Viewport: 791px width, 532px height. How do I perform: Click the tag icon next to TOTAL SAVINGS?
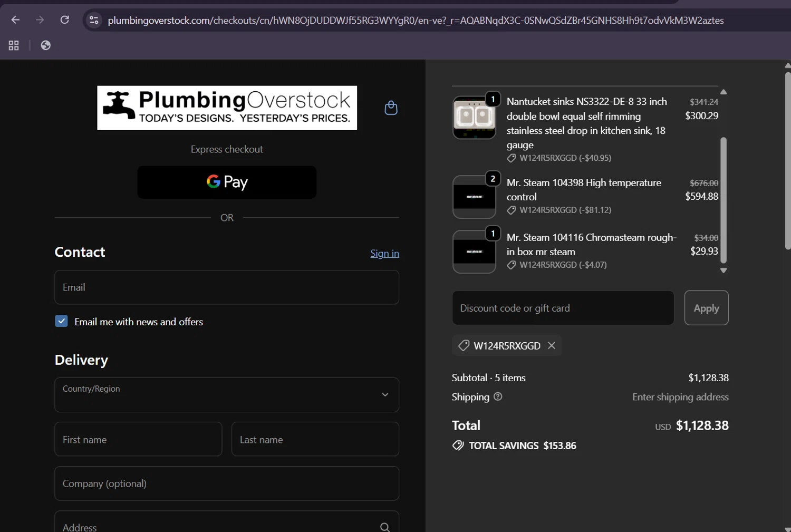[458, 446]
